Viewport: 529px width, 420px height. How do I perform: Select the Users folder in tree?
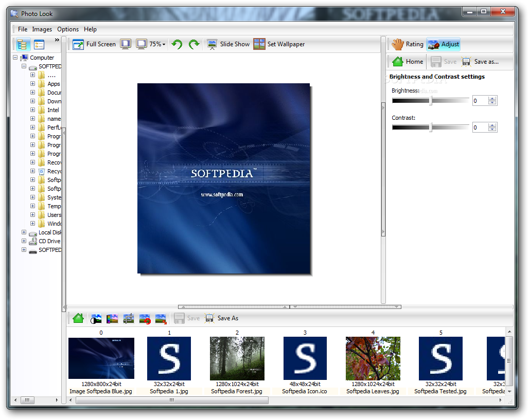(x=54, y=215)
